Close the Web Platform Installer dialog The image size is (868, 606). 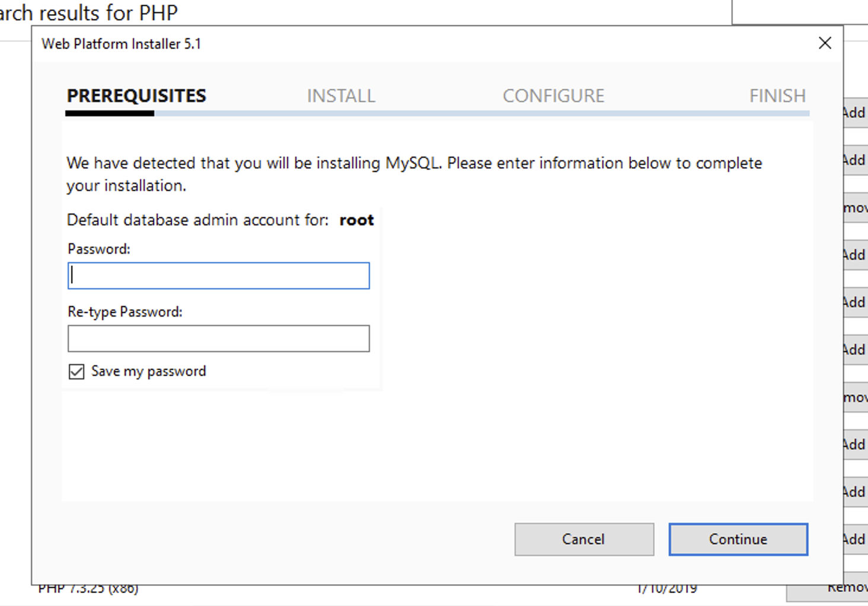click(825, 43)
